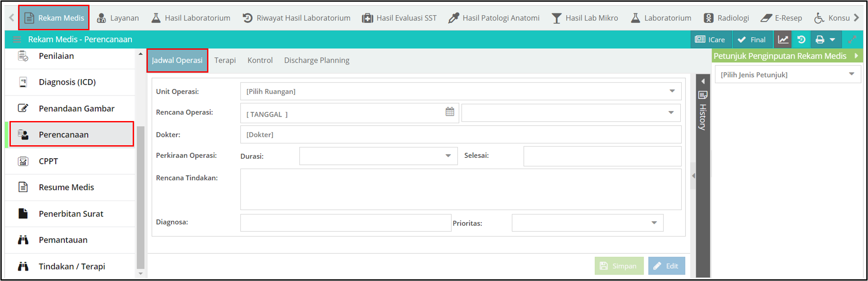Open the Hasil Laboratorium tab
The image size is (868, 281).
[x=191, y=18]
